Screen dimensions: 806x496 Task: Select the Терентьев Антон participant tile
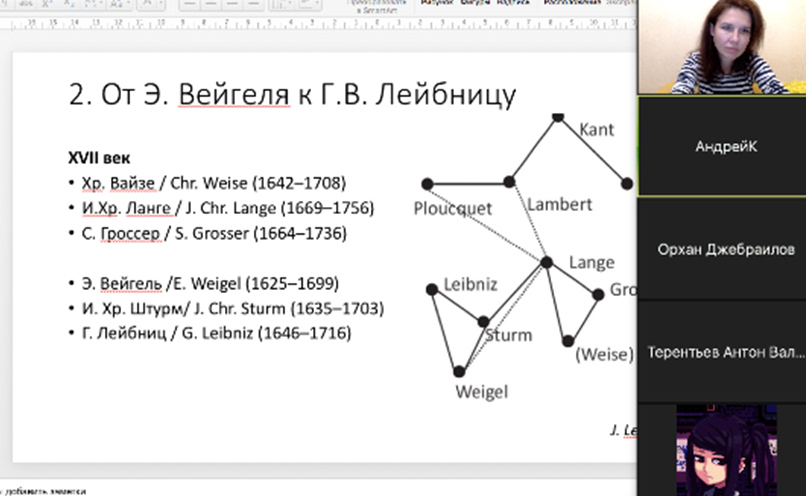click(721, 352)
